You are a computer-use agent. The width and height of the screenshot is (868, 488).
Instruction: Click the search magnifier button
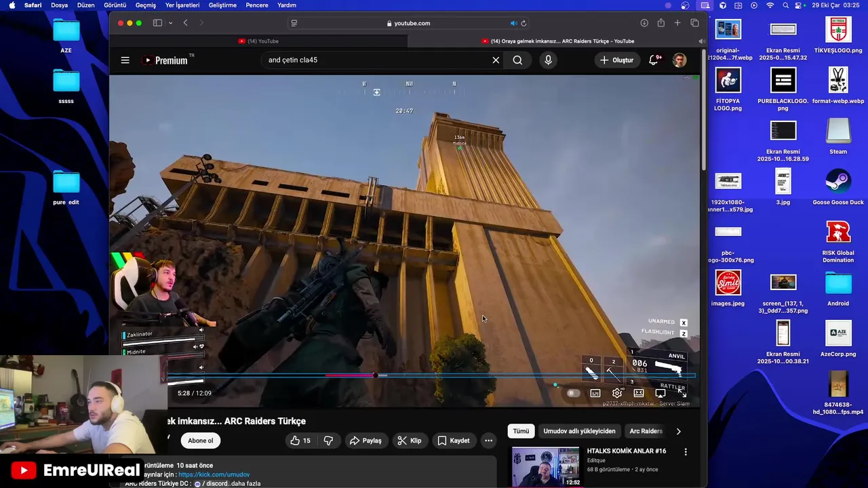tap(517, 60)
